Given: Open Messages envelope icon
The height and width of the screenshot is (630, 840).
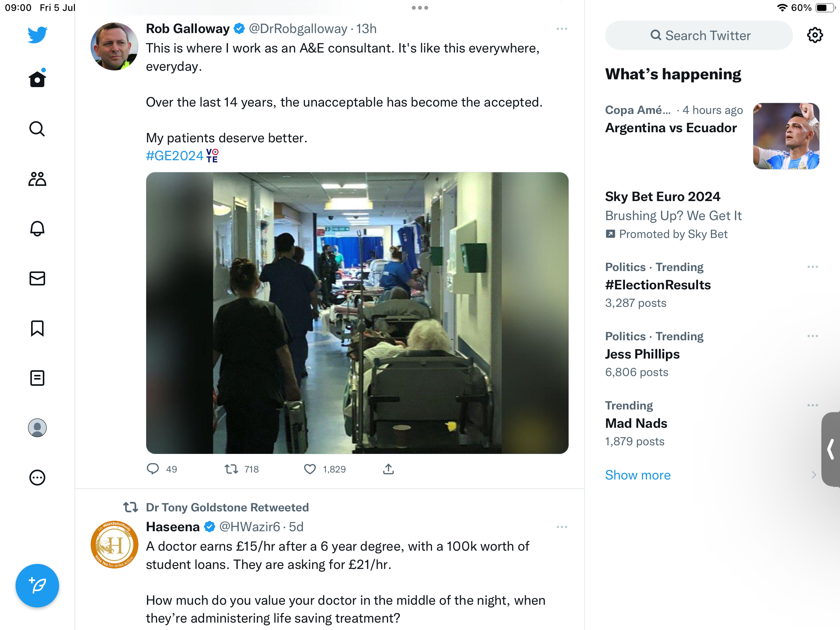Looking at the screenshot, I should [37, 278].
